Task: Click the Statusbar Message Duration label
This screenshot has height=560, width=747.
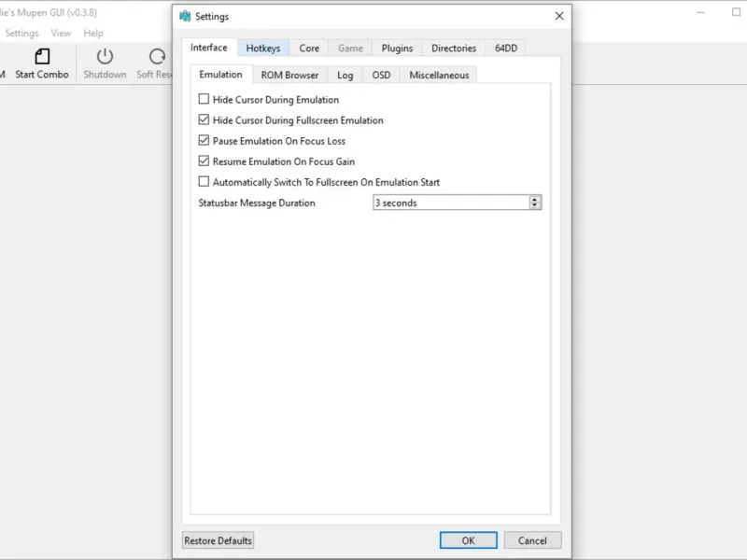Action: [257, 203]
